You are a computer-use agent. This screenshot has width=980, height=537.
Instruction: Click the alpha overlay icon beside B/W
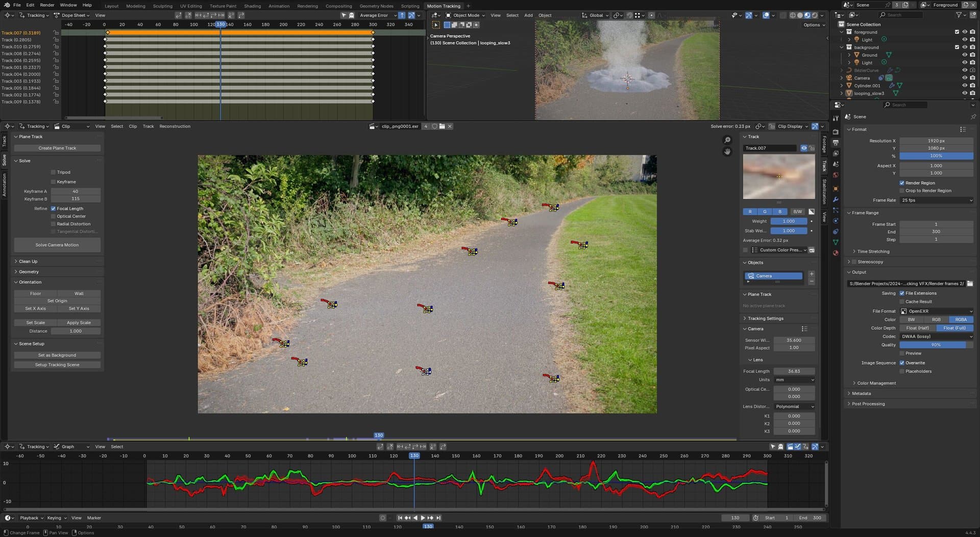[812, 211]
